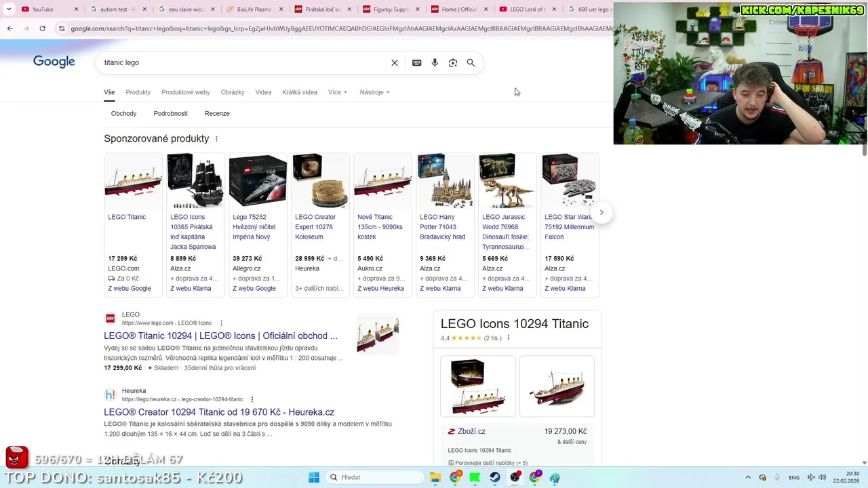Screen dimensions: 868x488
Task: Click in the titanic lego search field
Action: pos(244,62)
